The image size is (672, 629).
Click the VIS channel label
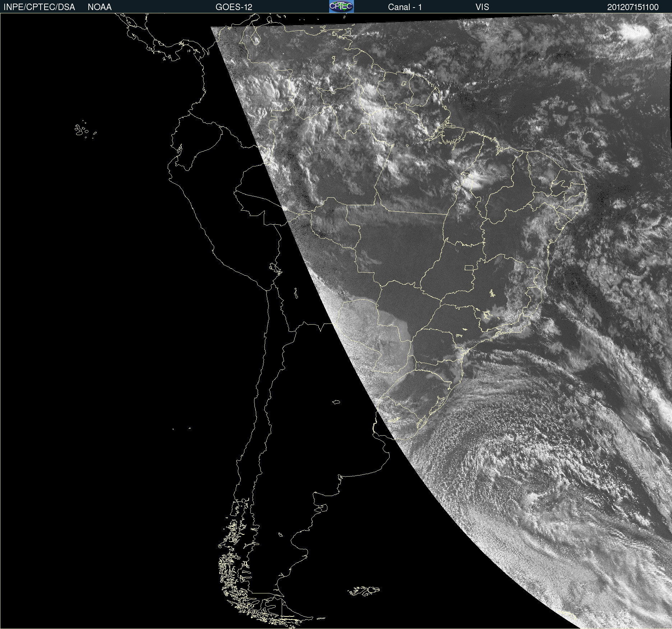[x=482, y=7]
